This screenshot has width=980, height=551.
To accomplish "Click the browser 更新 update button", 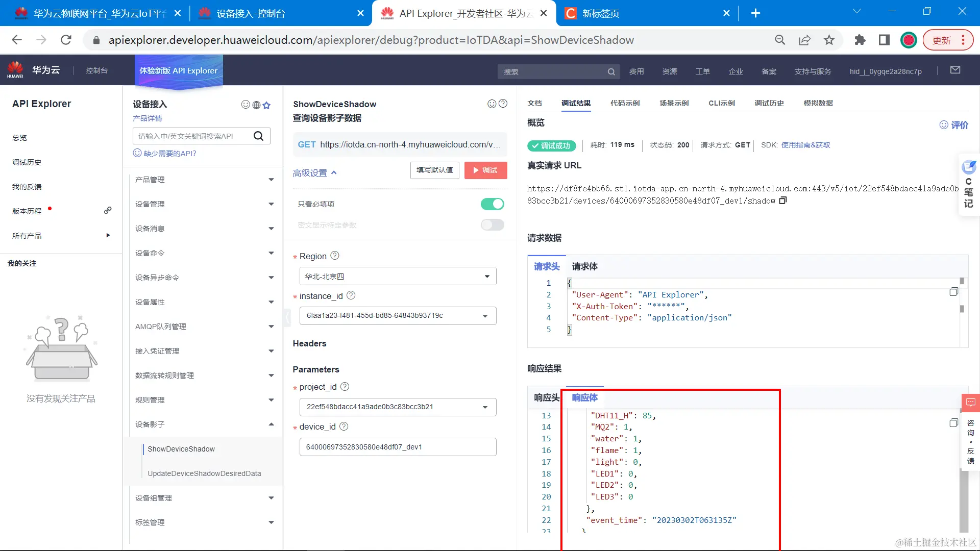I will [x=948, y=40].
